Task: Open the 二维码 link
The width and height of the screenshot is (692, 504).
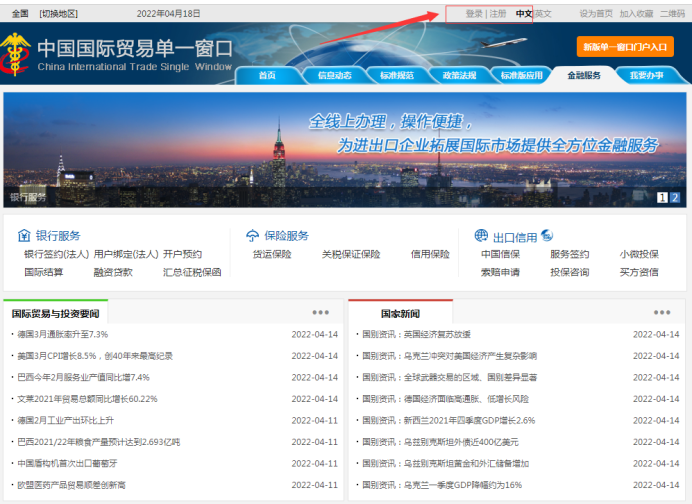Action: pos(673,14)
